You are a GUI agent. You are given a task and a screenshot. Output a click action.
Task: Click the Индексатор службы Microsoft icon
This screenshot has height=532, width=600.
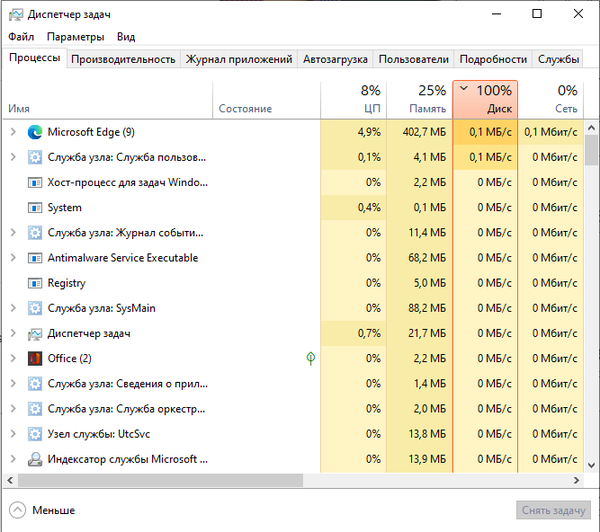pyautogui.click(x=35, y=459)
